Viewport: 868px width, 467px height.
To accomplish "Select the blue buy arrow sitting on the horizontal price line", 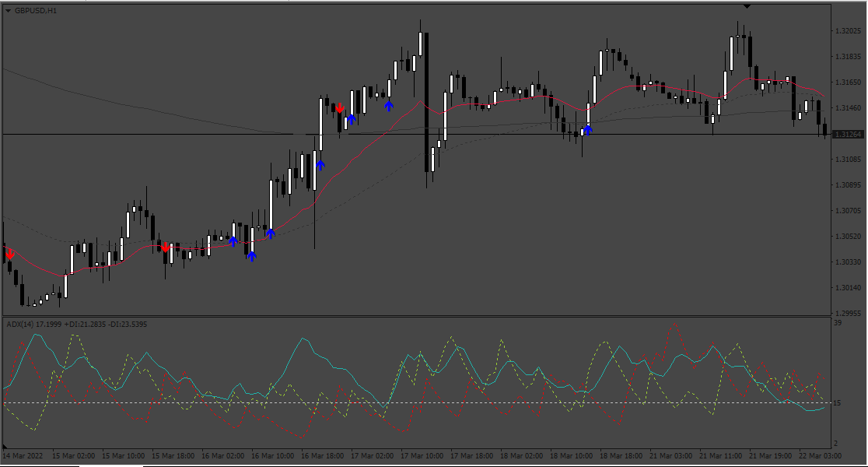I will [587, 130].
